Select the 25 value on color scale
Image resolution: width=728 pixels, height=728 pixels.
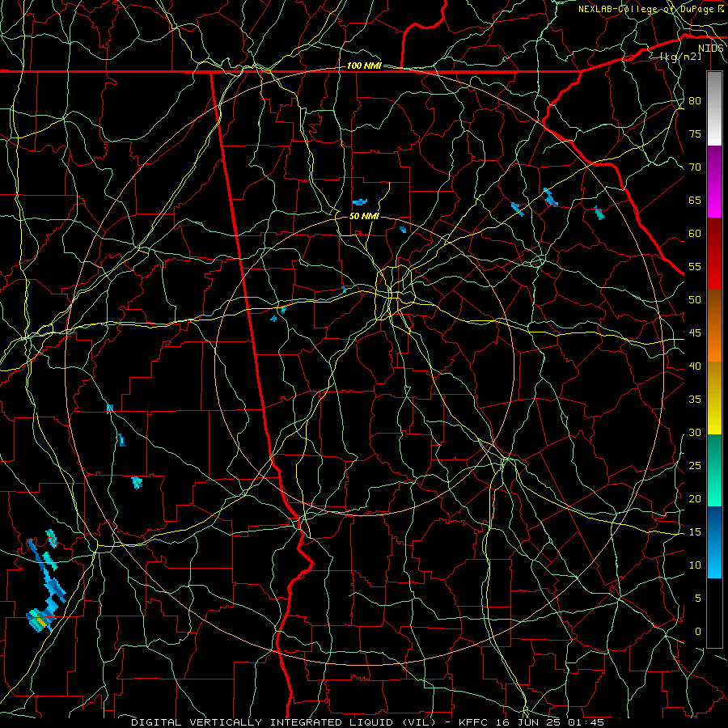click(x=695, y=466)
